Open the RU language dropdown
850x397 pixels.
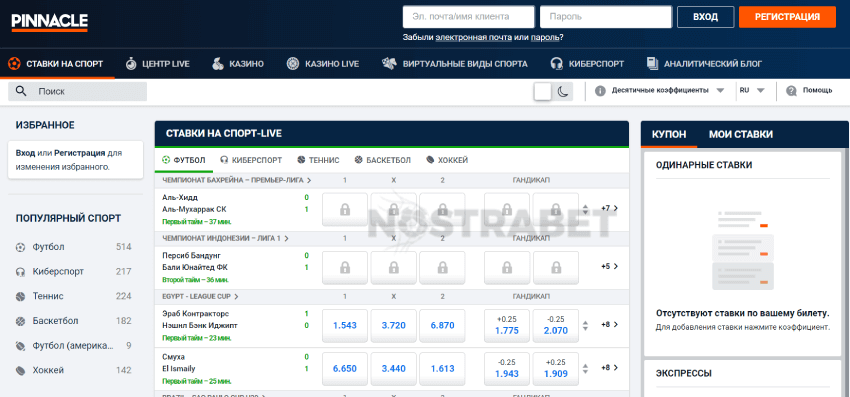point(752,91)
